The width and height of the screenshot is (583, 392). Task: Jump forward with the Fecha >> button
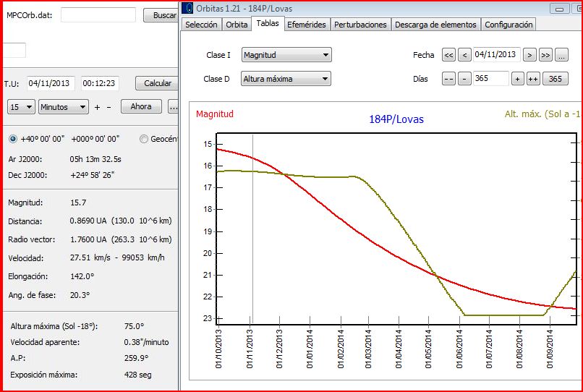click(546, 55)
